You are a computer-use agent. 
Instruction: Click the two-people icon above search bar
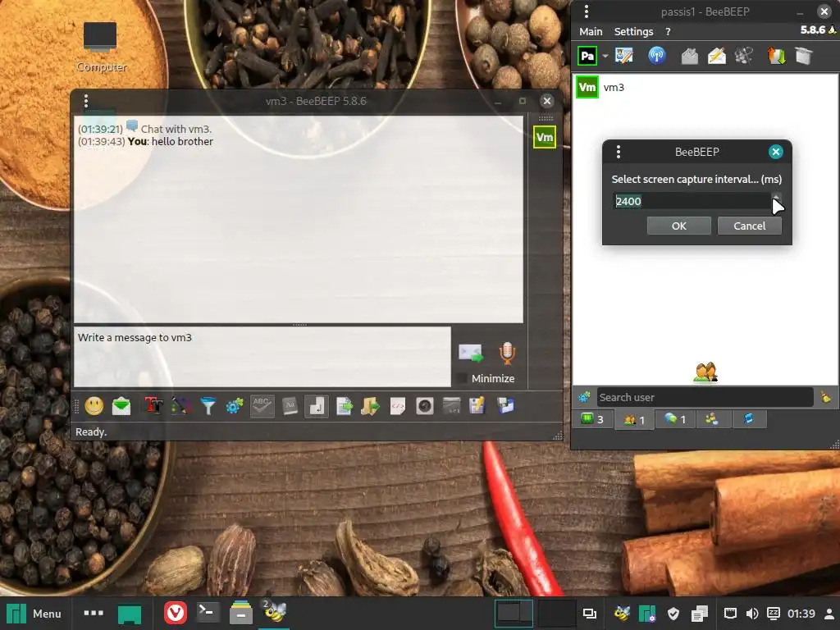pyautogui.click(x=705, y=372)
